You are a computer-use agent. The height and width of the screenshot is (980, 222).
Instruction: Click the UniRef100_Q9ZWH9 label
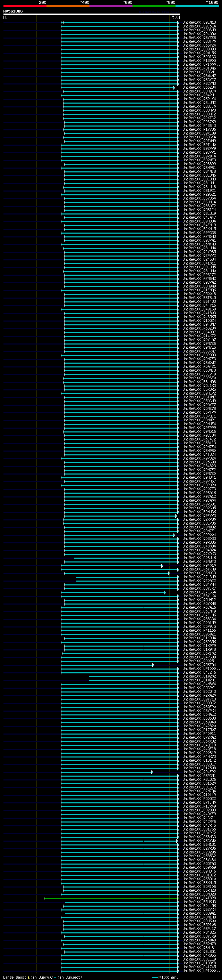pyautogui.click(x=199, y=141)
